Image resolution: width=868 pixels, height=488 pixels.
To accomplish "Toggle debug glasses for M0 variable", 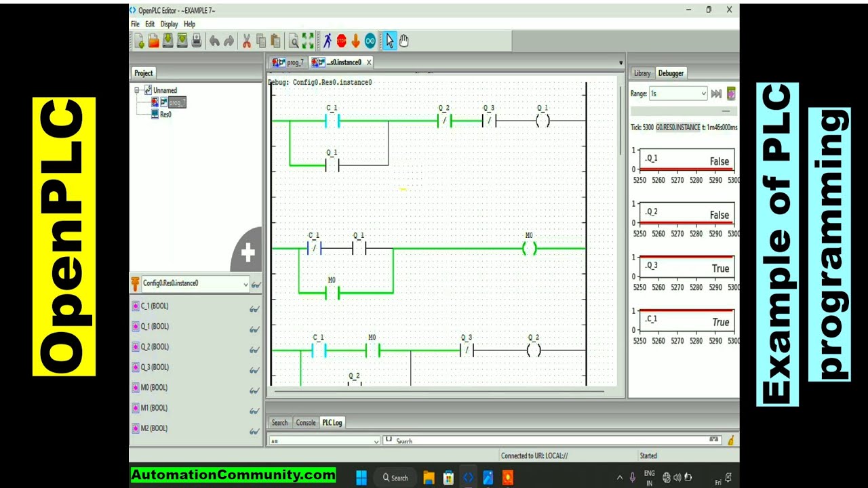I will (254, 390).
